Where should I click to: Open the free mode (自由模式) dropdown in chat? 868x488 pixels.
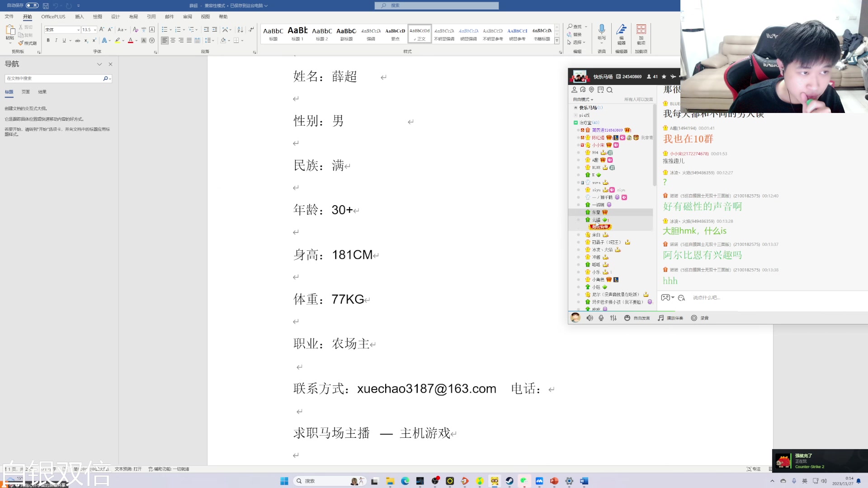click(x=583, y=99)
